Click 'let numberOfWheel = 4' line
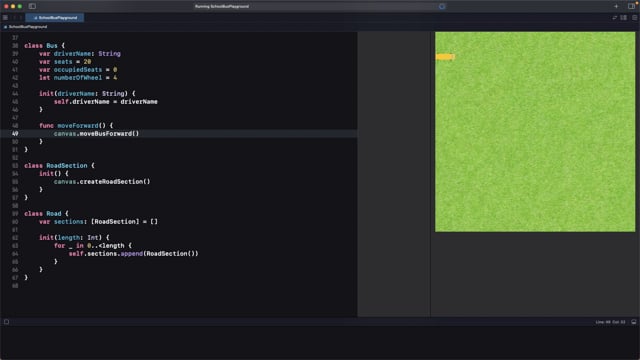Image resolution: width=640 pixels, height=360 pixels. tap(78, 78)
